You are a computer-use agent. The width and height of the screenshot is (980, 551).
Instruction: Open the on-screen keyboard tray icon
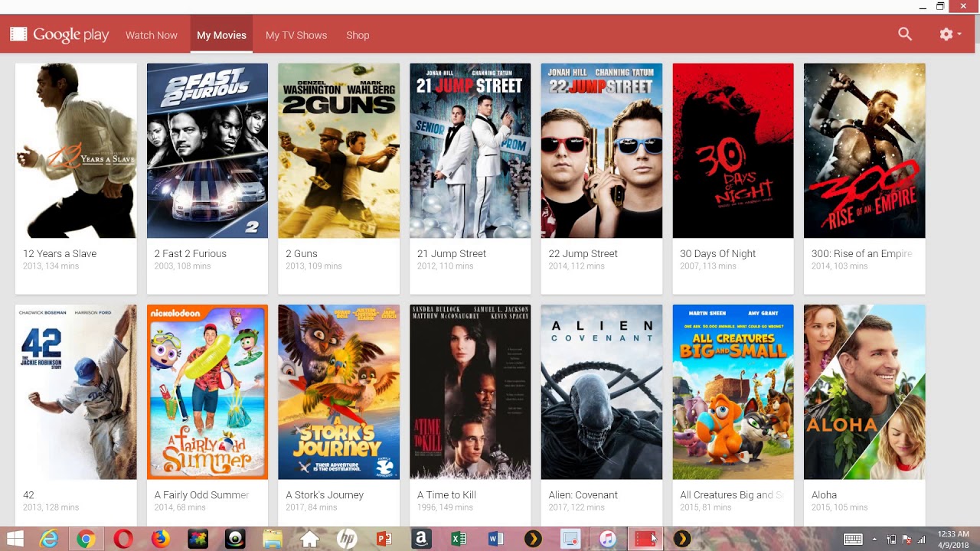853,540
